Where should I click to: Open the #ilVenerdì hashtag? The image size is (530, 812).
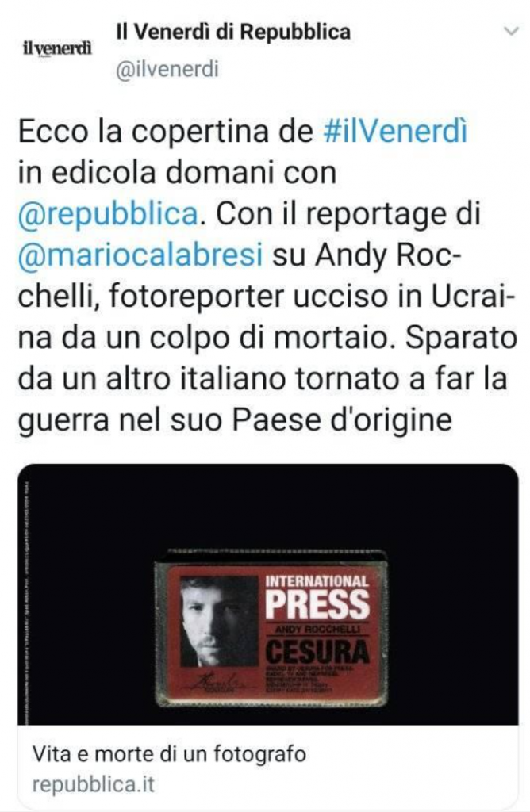pyautogui.click(x=395, y=131)
